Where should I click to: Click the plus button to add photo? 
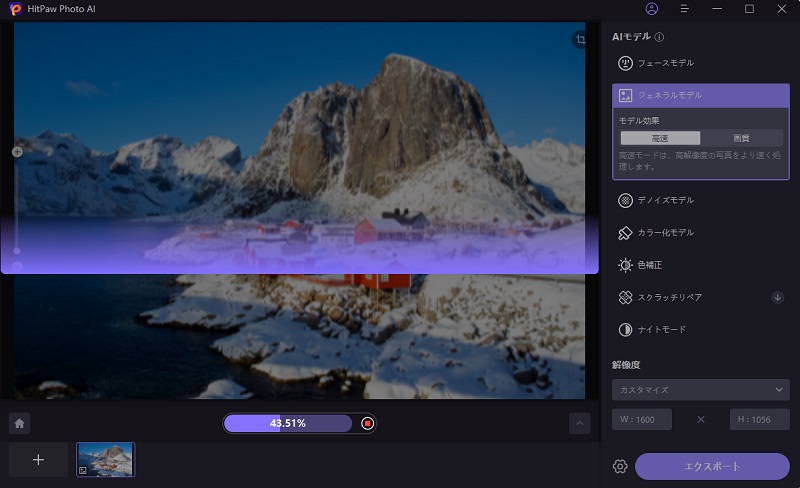coord(38,459)
